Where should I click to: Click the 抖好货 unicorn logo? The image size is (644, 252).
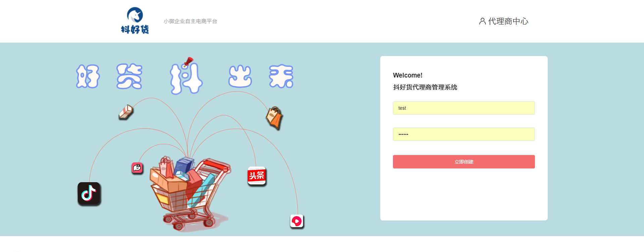pyautogui.click(x=135, y=20)
